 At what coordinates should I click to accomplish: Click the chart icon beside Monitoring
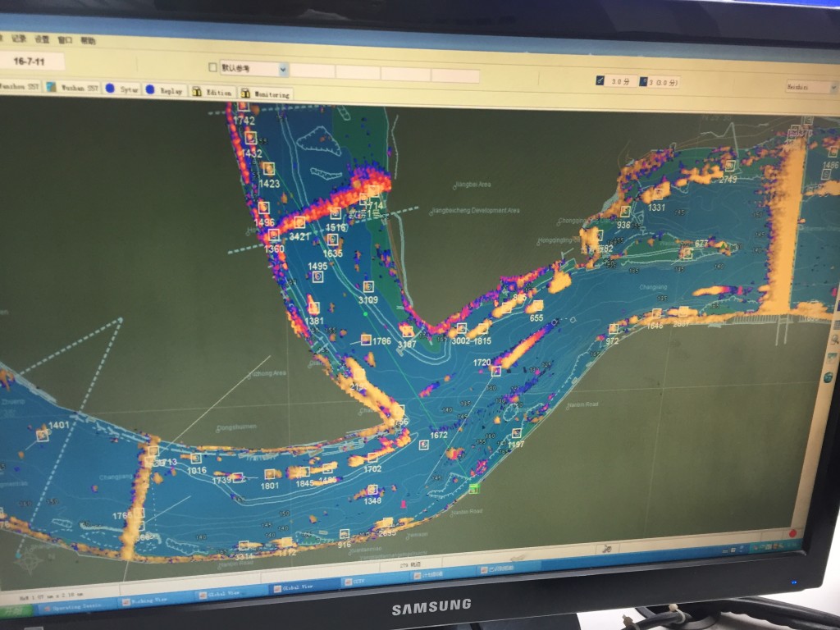[x=244, y=94]
